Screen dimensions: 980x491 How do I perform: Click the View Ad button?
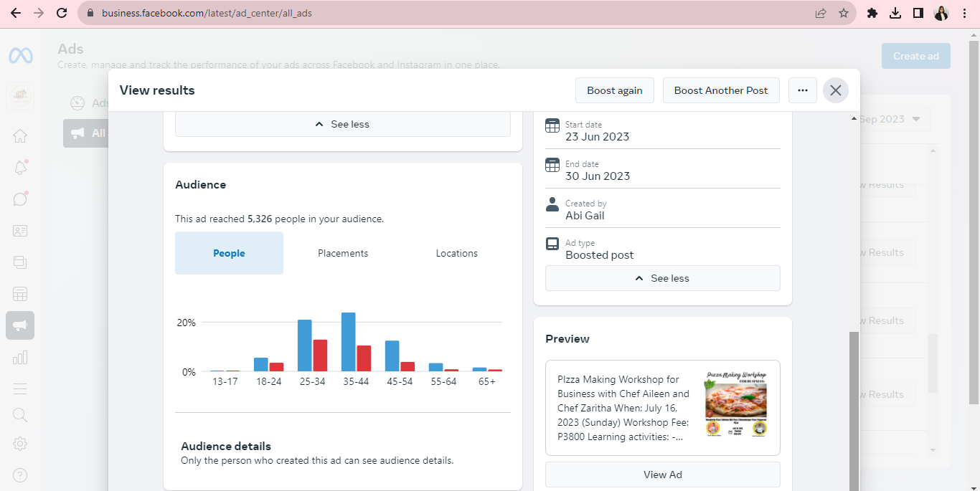coord(663,475)
